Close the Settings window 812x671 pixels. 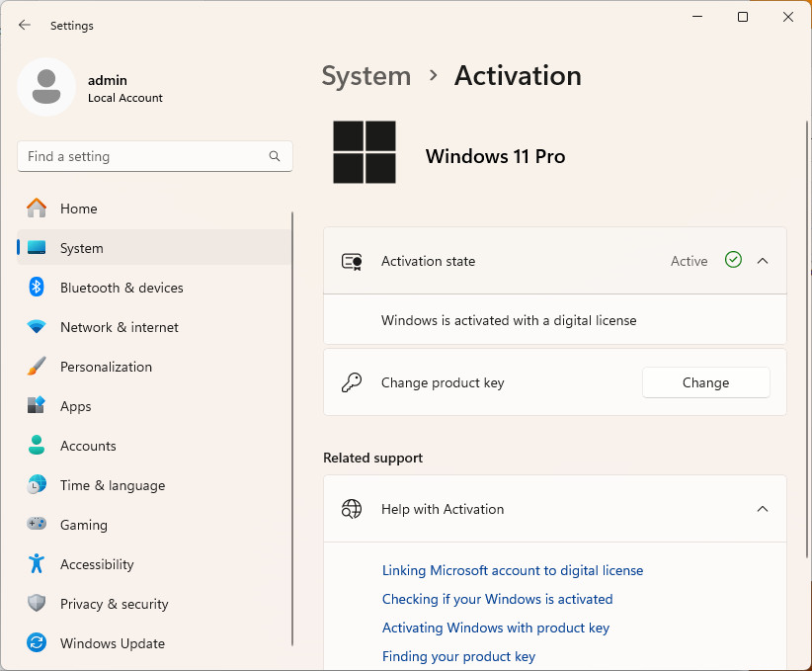788,17
